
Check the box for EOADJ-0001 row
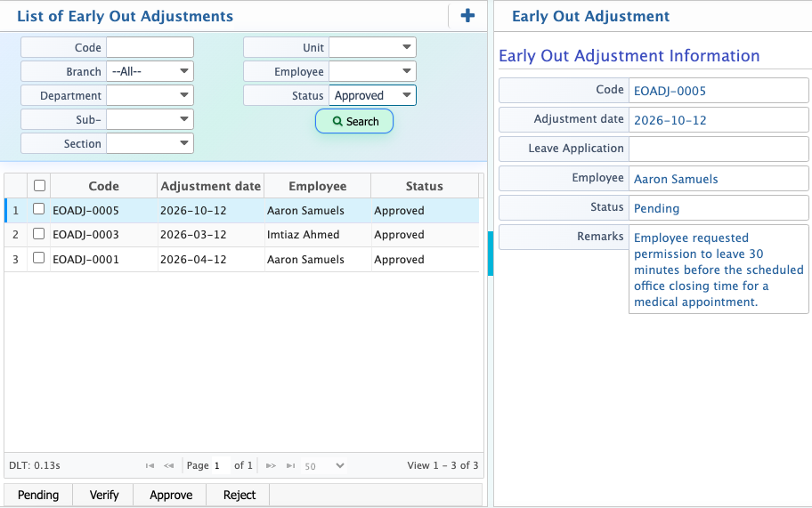tap(38, 258)
